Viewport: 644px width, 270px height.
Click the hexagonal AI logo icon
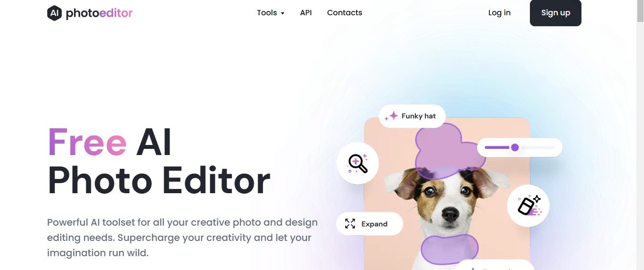point(54,13)
